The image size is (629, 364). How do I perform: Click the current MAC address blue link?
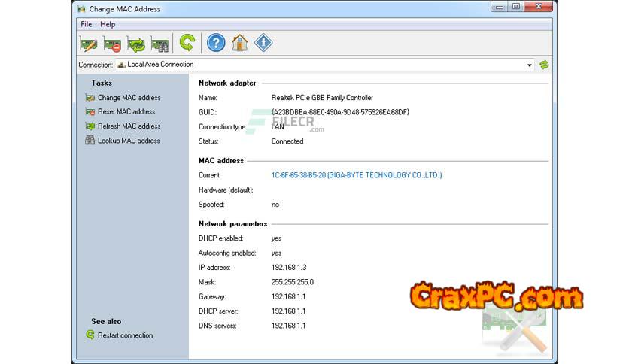tap(356, 175)
